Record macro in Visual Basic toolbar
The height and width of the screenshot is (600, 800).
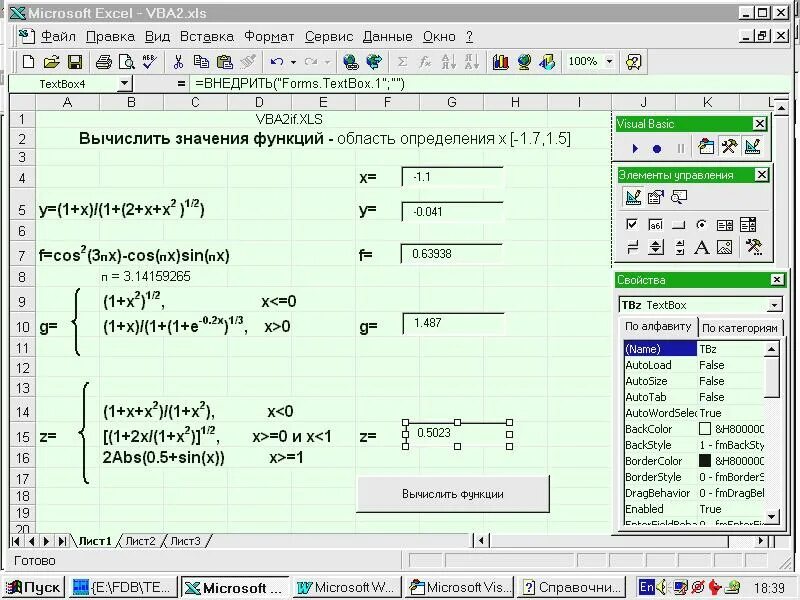(657, 148)
